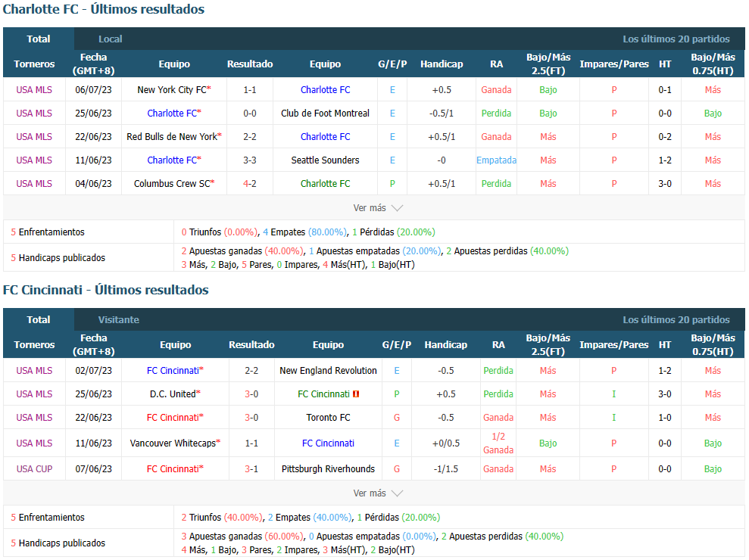
Task: Click 'Charlotte FC - Últimos resultados' heading
Action: tap(104, 9)
